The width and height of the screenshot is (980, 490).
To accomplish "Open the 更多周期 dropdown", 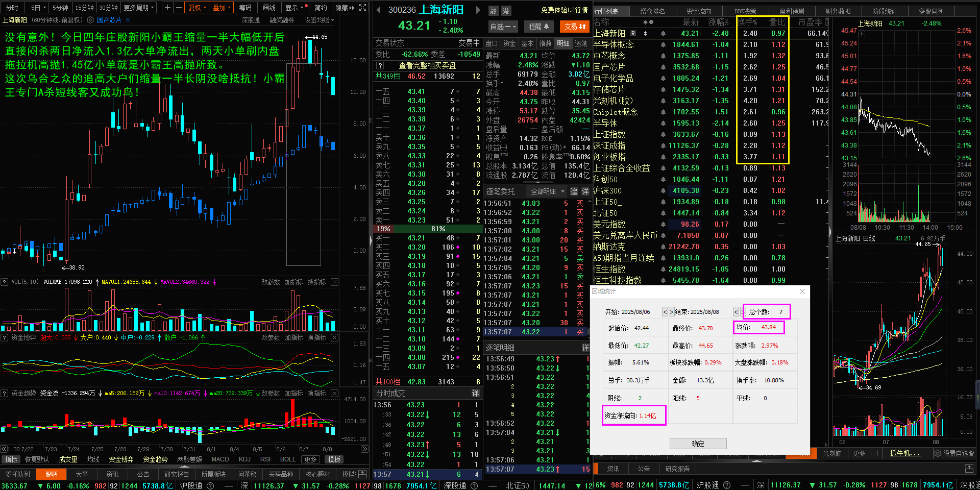I will tap(138, 8).
